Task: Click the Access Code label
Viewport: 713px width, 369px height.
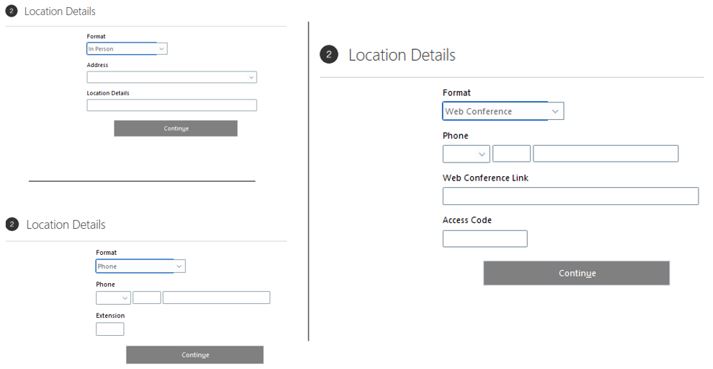Action: pyautogui.click(x=467, y=220)
